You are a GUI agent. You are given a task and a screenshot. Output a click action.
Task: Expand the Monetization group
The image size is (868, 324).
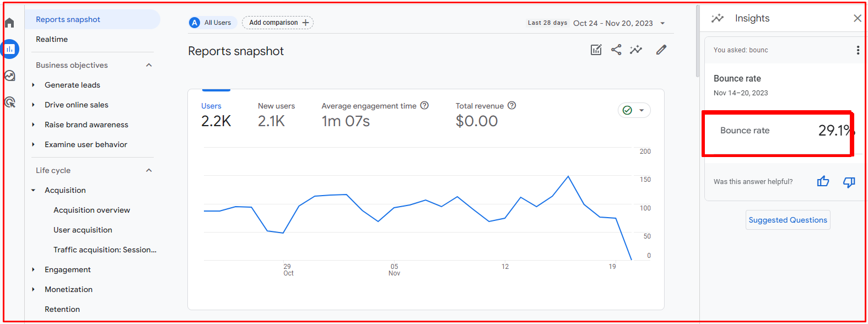click(33, 289)
